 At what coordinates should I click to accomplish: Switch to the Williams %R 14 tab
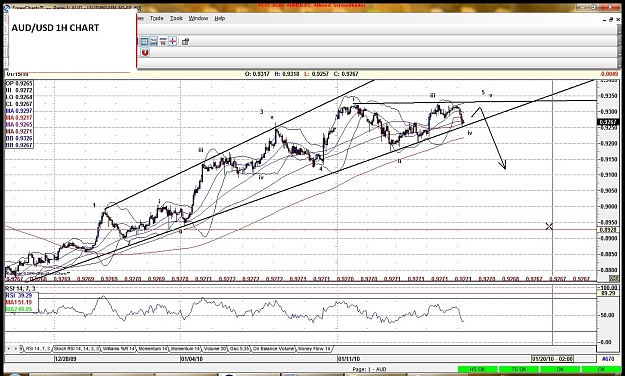(118, 349)
